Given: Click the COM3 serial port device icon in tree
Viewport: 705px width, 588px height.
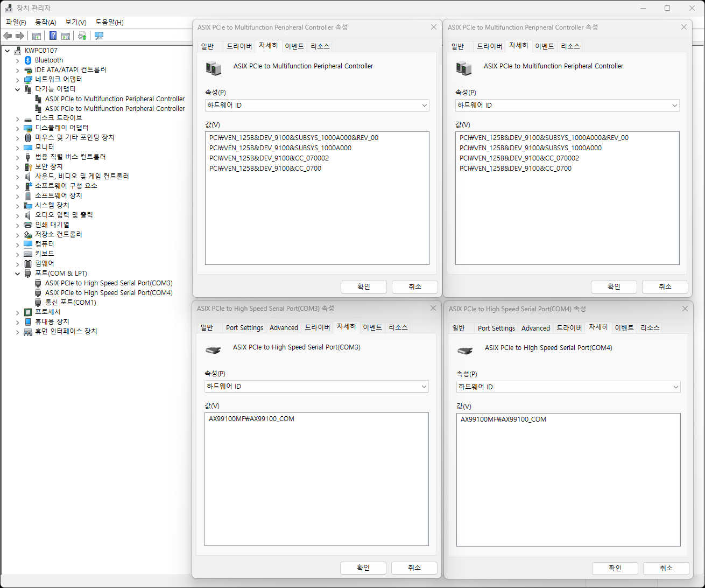Looking at the screenshot, I should (38, 283).
